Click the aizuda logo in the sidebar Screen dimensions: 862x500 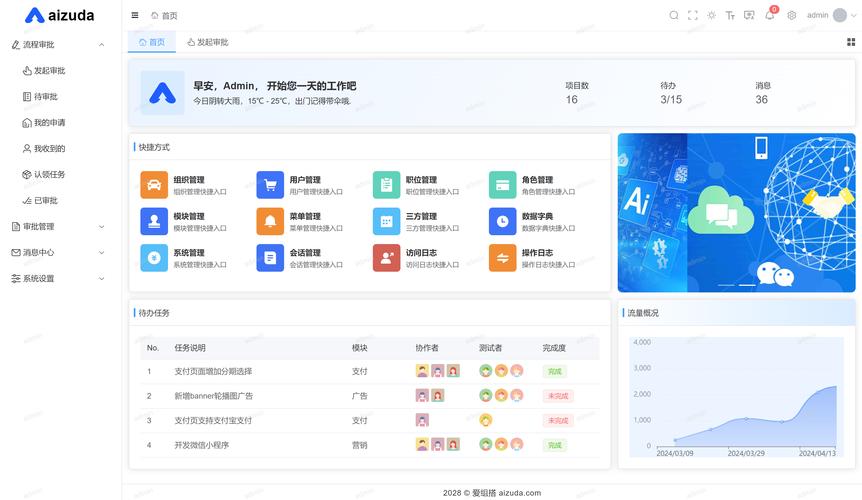click(59, 15)
